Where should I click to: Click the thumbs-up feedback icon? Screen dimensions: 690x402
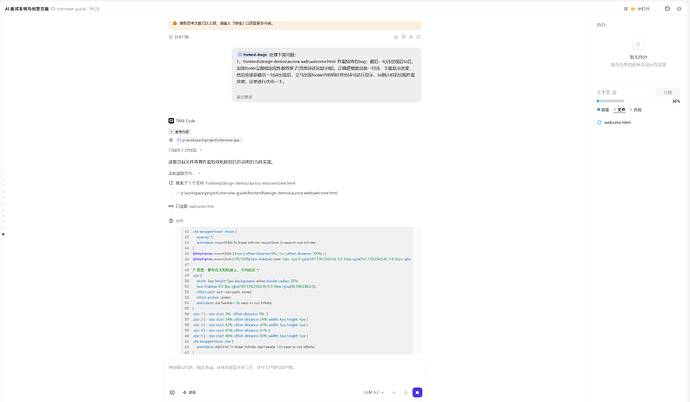pyautogui.click(x=396, y=37)
